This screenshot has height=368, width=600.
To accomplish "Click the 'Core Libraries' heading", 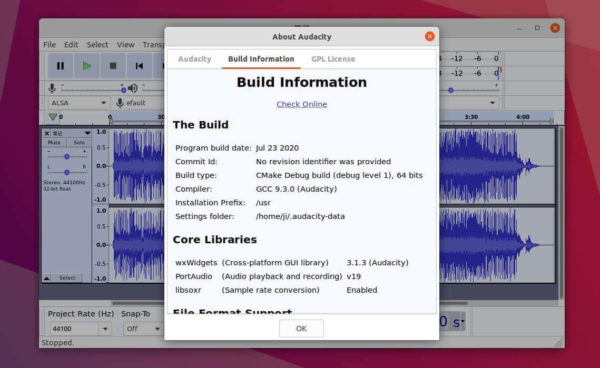I will [215, 239].
